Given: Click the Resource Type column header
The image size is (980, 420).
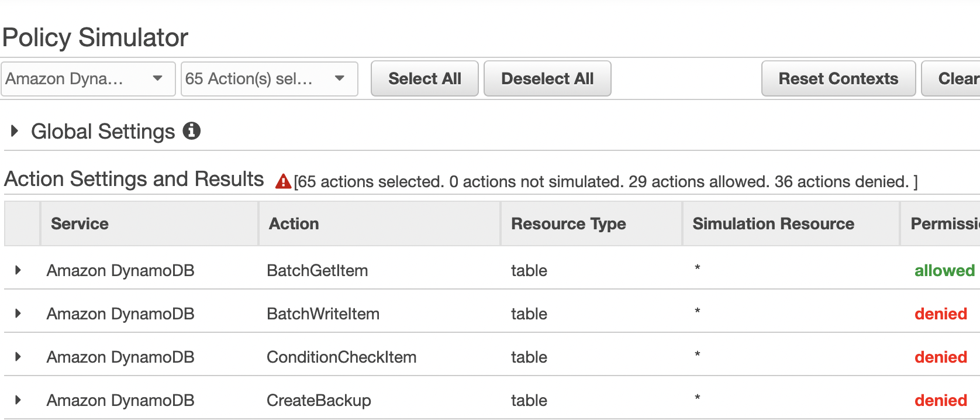Looking at the screenshot, I should pyautogui.click(x=568, y=224).
